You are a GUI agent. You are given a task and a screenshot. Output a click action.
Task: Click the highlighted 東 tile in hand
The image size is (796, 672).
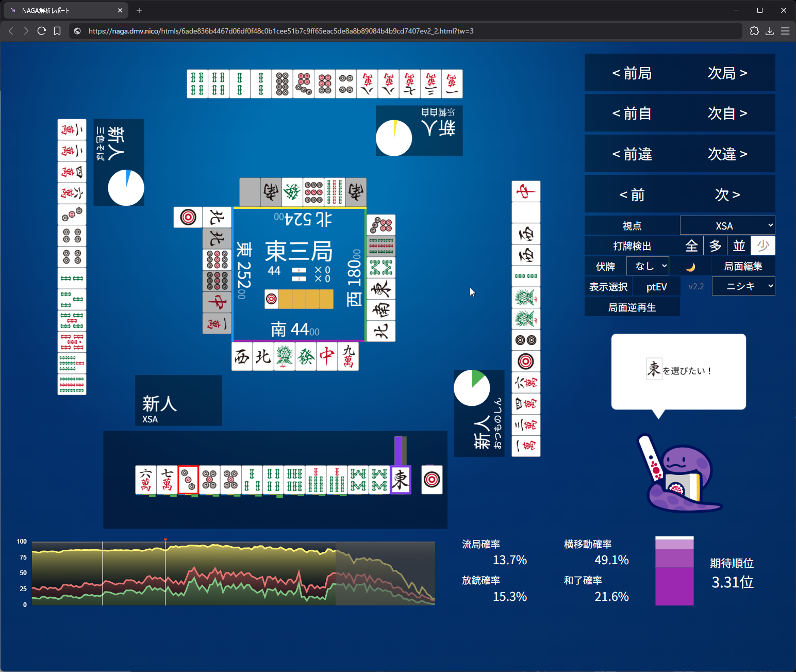pyautogui.click(x=401, y=480)
